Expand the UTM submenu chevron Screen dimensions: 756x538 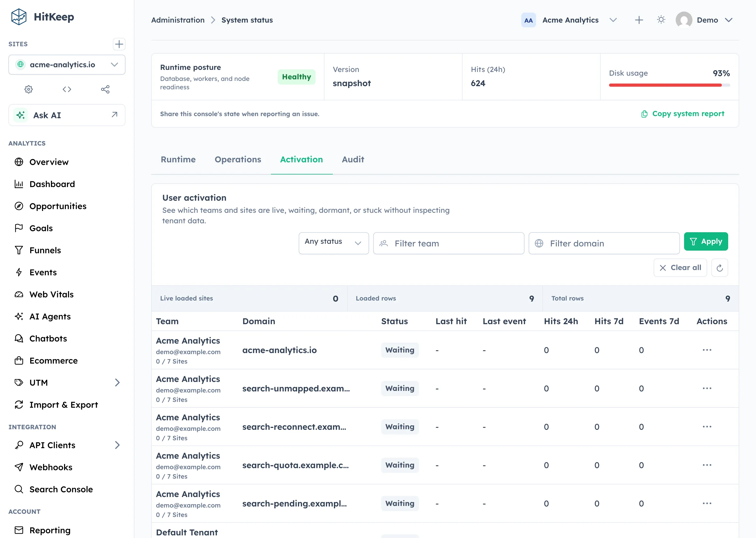click(117, 383)
